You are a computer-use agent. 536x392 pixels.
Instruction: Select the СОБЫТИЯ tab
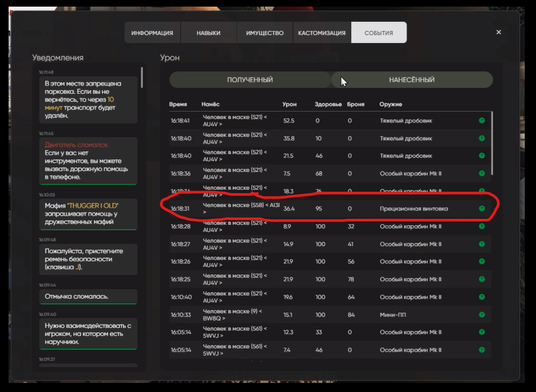point(379,33)
